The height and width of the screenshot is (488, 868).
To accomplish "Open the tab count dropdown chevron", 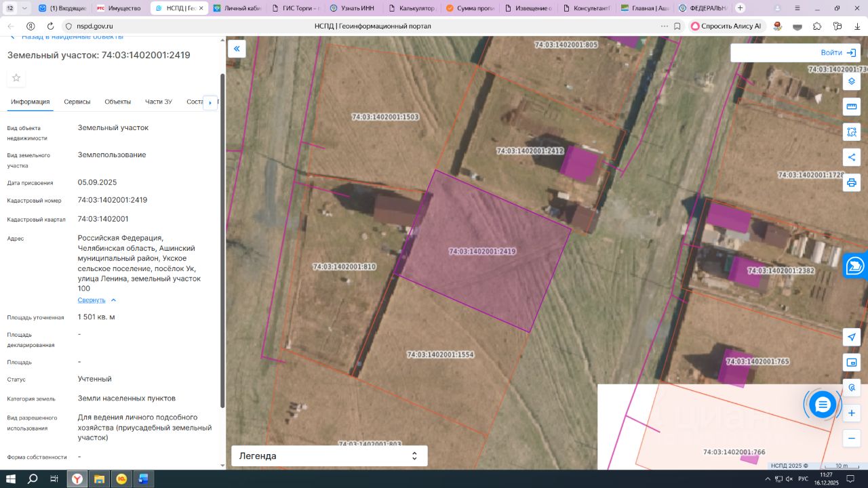I will pyautogui.click(x=24, y=8).
